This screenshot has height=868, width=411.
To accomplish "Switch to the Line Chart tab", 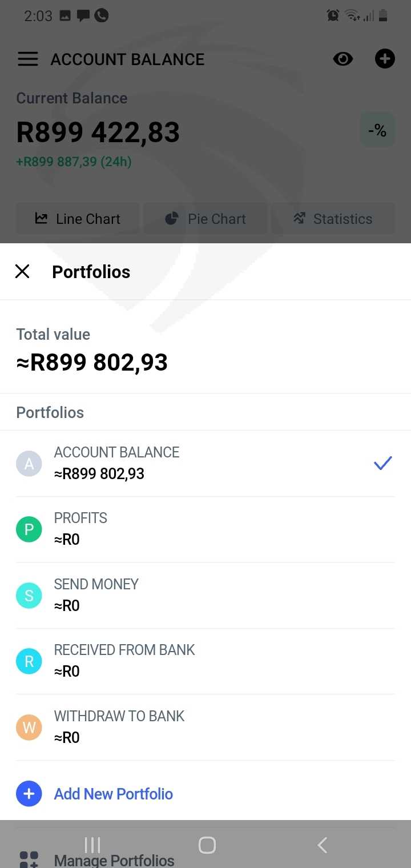I will pyautogui.click(x=78, y=219).
